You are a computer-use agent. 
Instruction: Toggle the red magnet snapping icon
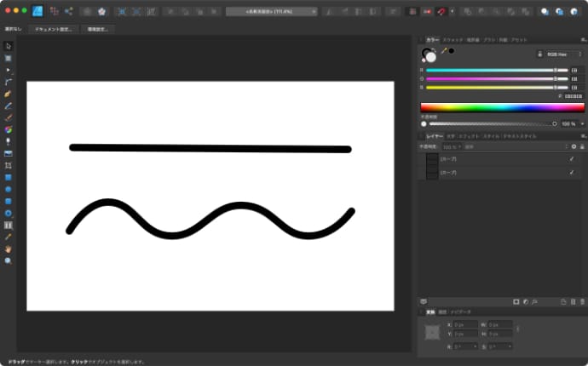point(440,12)
